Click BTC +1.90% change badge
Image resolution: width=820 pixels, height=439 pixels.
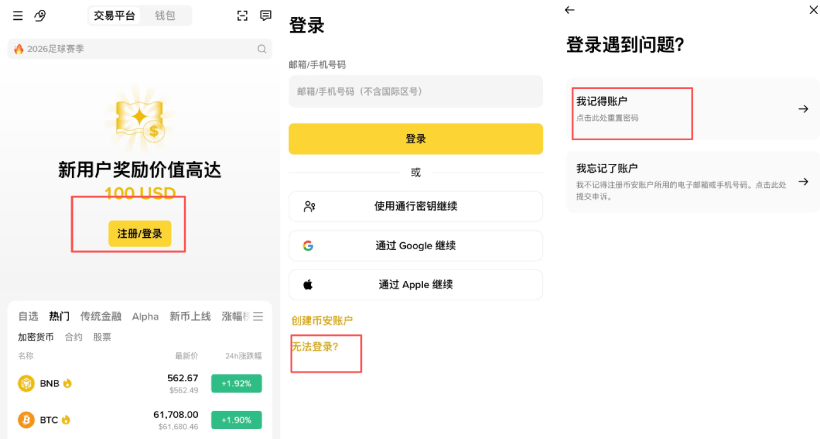[x=236, y=420]
